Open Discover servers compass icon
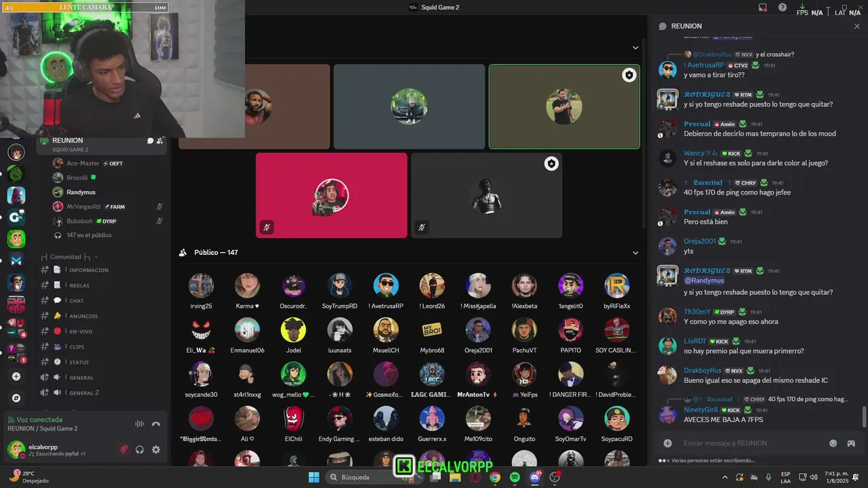The height and width of the screenshot is (488, 868). [16, 398]
